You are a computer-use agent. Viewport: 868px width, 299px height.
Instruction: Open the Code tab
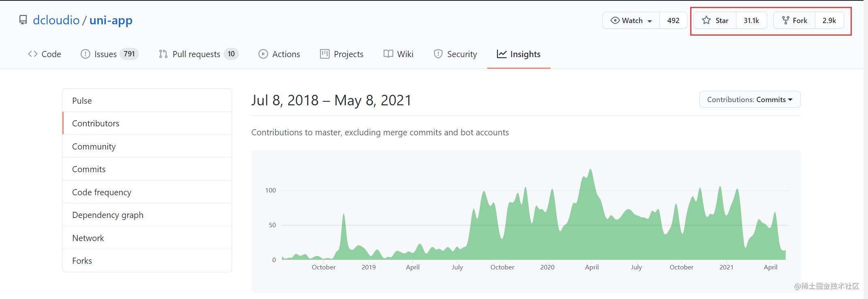(x=45, y=54)
